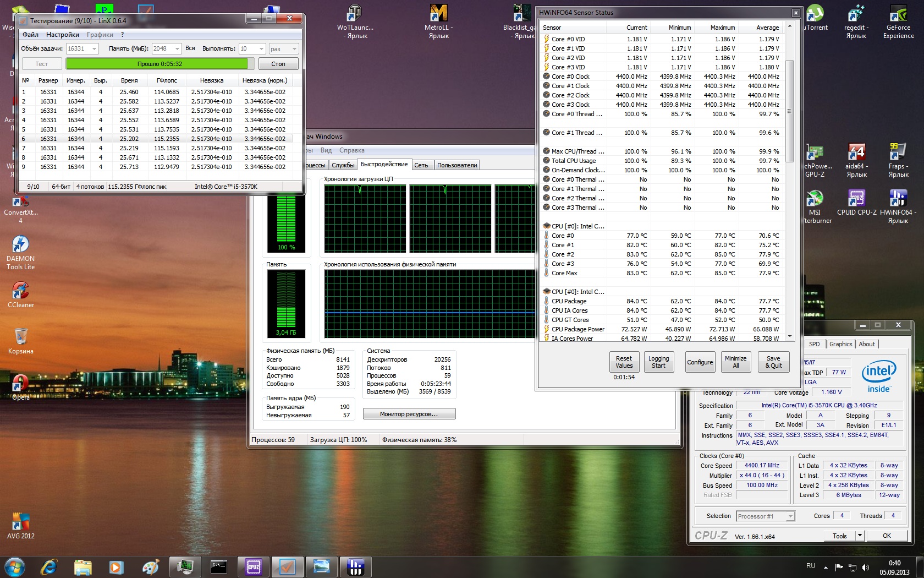Open the Graphics tab in CPU-Z
924x578 pixels.
click(840, 344)
